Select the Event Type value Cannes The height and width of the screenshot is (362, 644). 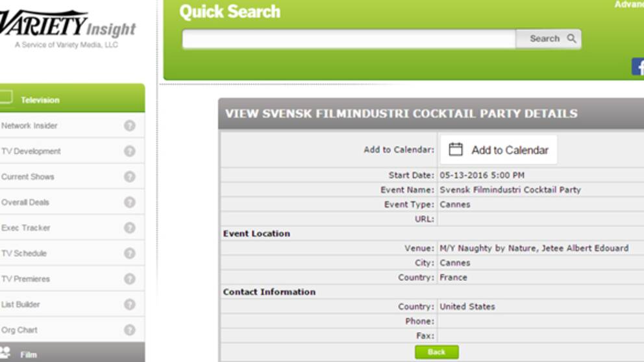click(454, 204)
